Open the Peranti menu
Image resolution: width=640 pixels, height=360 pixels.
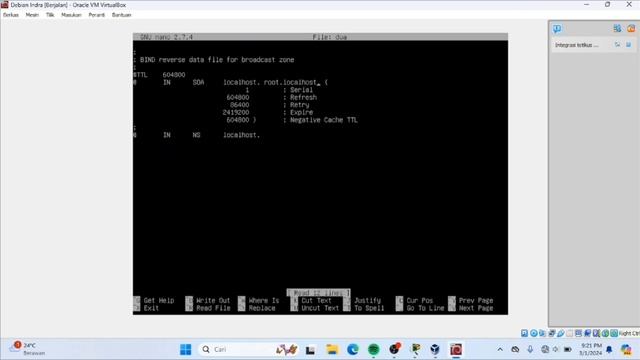point(97,15)
